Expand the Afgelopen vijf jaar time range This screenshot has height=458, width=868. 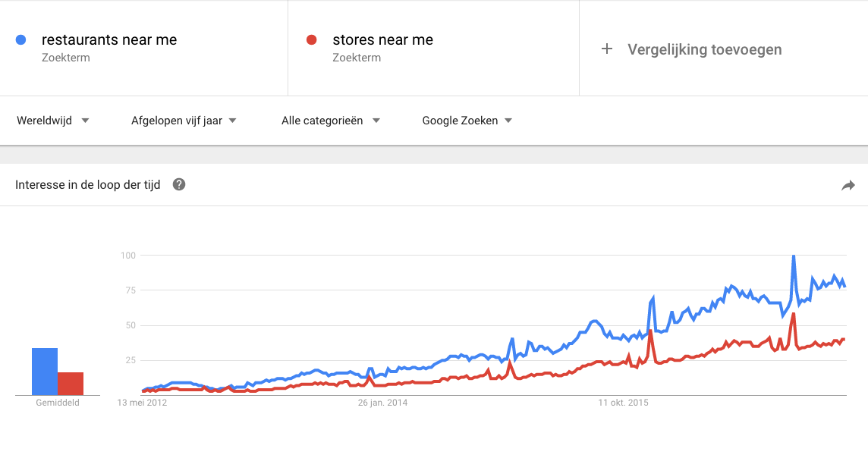(x=184, y=121)
